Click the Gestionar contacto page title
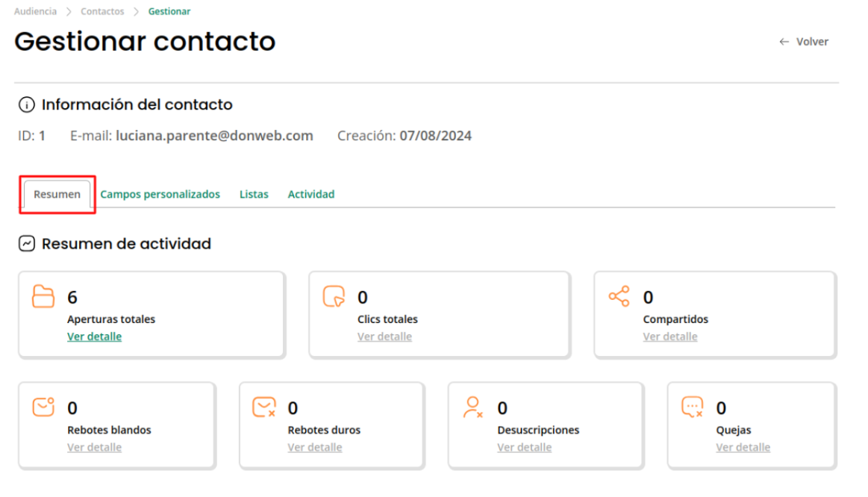Screen dimensions: 868x497 (145, 42)
